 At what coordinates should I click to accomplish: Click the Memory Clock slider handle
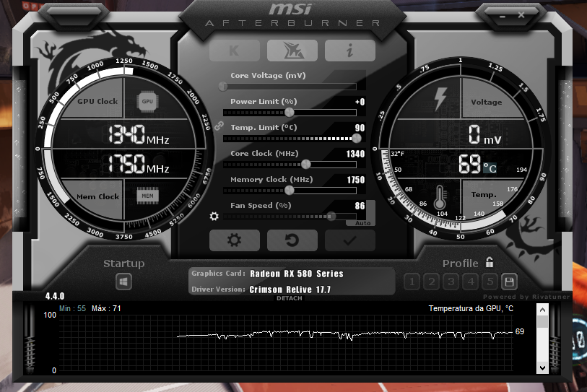point(290,190)
